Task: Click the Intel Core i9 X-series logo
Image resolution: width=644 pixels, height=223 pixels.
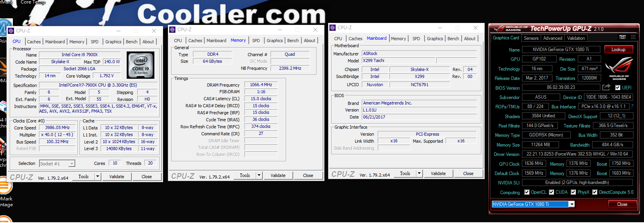Action: click(141, 65)
